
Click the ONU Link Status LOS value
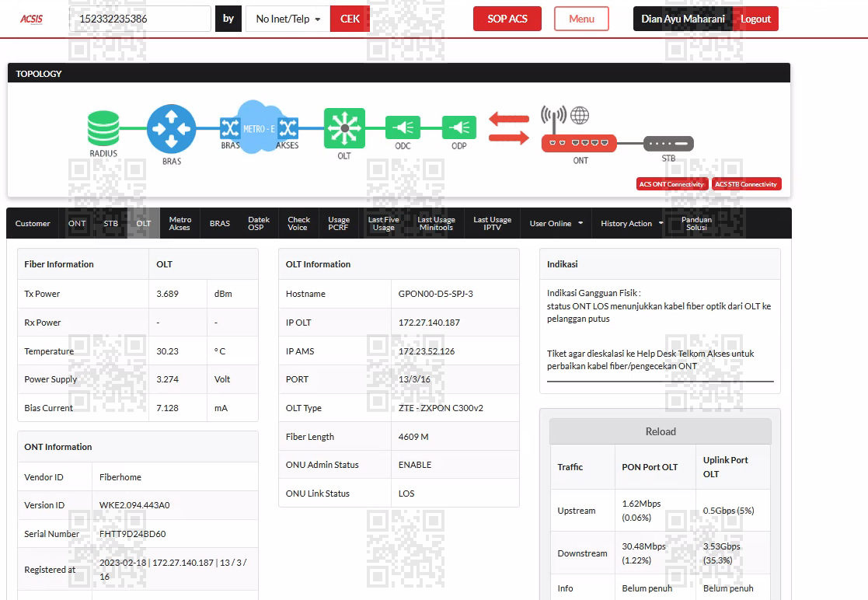click(406, 494)
